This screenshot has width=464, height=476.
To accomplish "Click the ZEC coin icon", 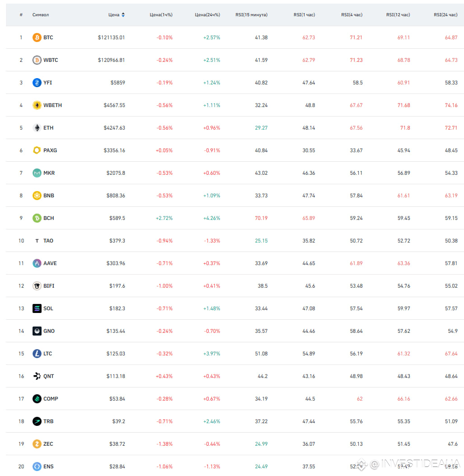I will [37, 444].
